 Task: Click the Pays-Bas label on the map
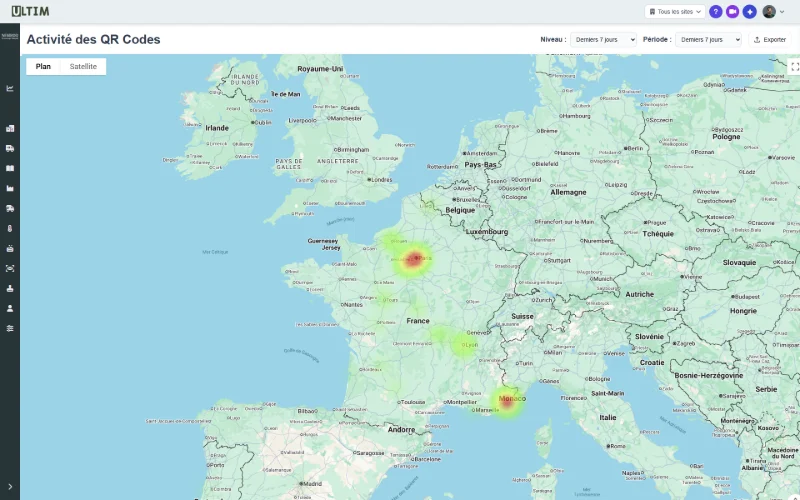[481, 165]
